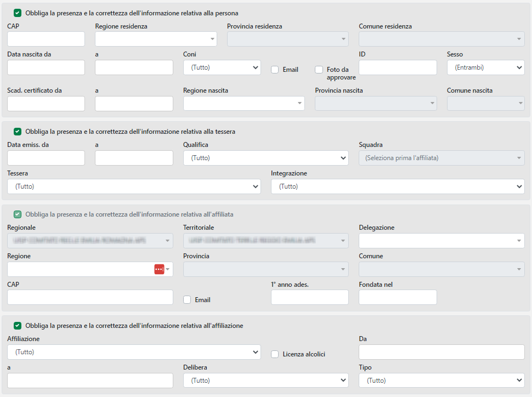Open the Tipo dropdown
Viewport: 532px width, 397px height.
(442, 381)
